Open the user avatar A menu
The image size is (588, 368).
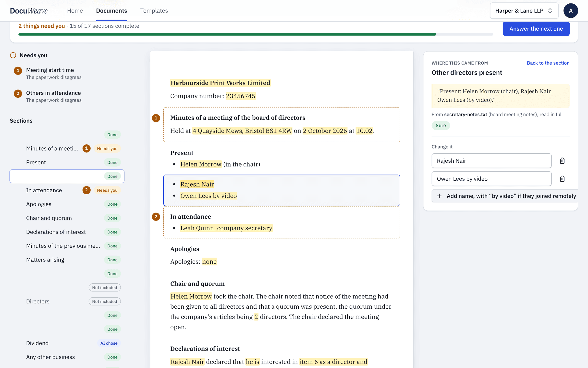(571, 11)
